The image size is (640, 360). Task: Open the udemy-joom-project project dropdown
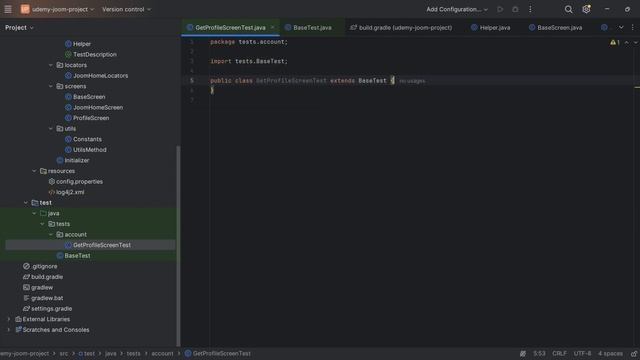[58, 9]
